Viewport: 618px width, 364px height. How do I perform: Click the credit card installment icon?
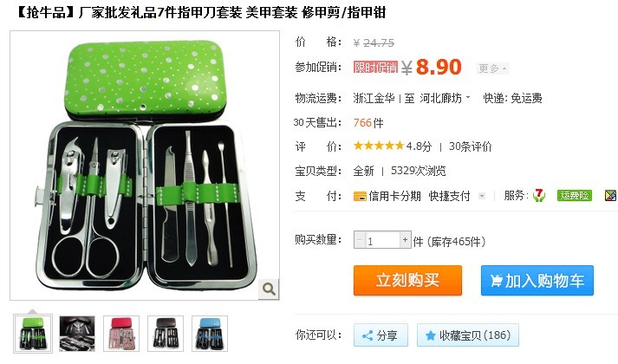pos(360,196)
